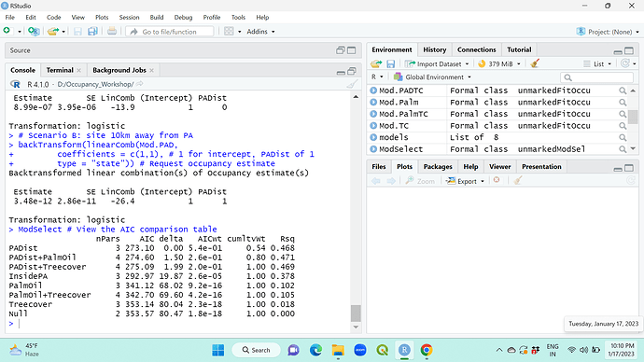Open the Session menu
The height and width of the screenshot is (362, 644).
click(130, 17)
